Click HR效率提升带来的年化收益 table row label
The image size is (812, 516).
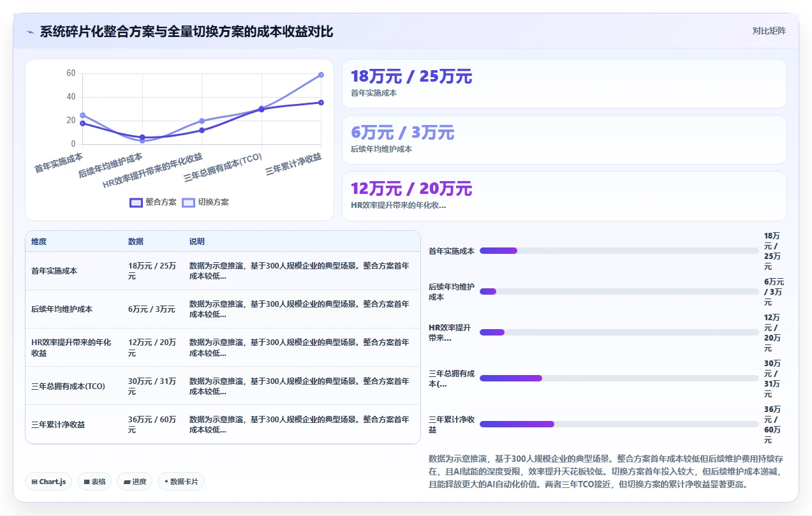71,348
